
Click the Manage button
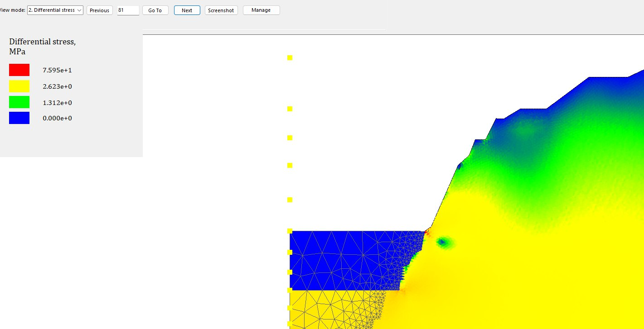261,10
